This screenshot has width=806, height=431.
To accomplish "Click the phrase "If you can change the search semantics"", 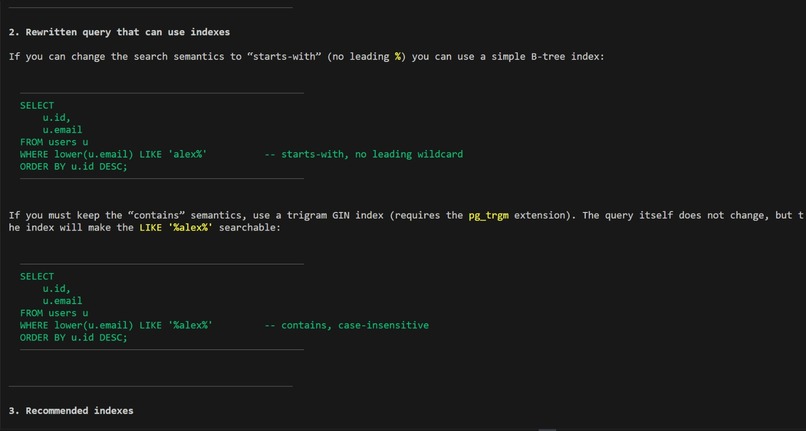I will [116, 57].
